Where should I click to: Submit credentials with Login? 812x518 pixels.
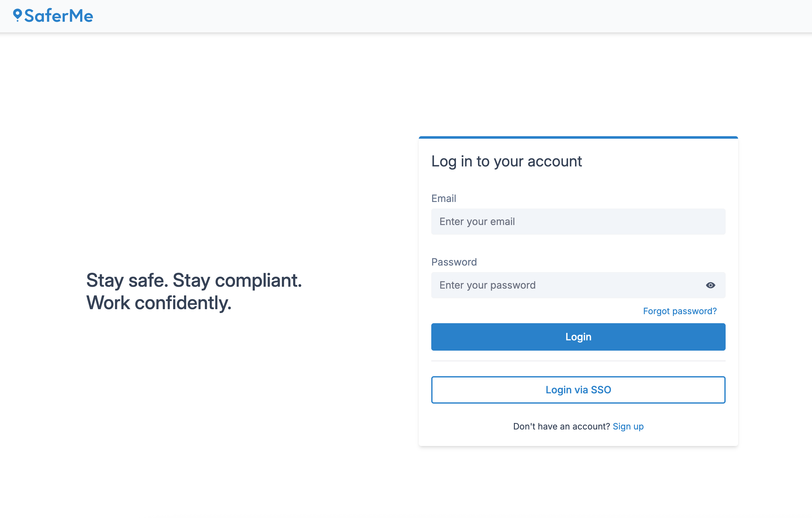pos(578,337)
